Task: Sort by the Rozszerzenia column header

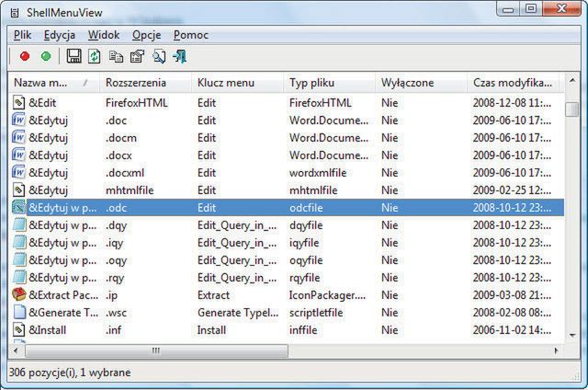Action: (x=145, y=83)
